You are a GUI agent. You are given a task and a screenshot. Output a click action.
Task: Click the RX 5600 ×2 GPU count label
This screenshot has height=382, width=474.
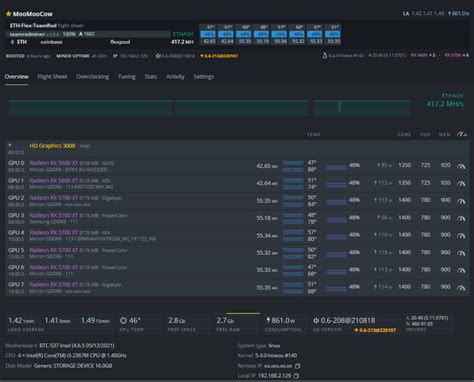(423, 55)
